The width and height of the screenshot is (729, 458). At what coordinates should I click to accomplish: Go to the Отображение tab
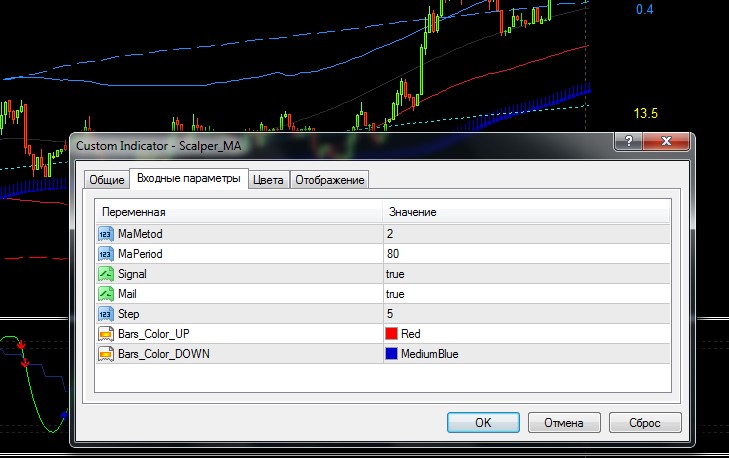click(x=330, y=180)
